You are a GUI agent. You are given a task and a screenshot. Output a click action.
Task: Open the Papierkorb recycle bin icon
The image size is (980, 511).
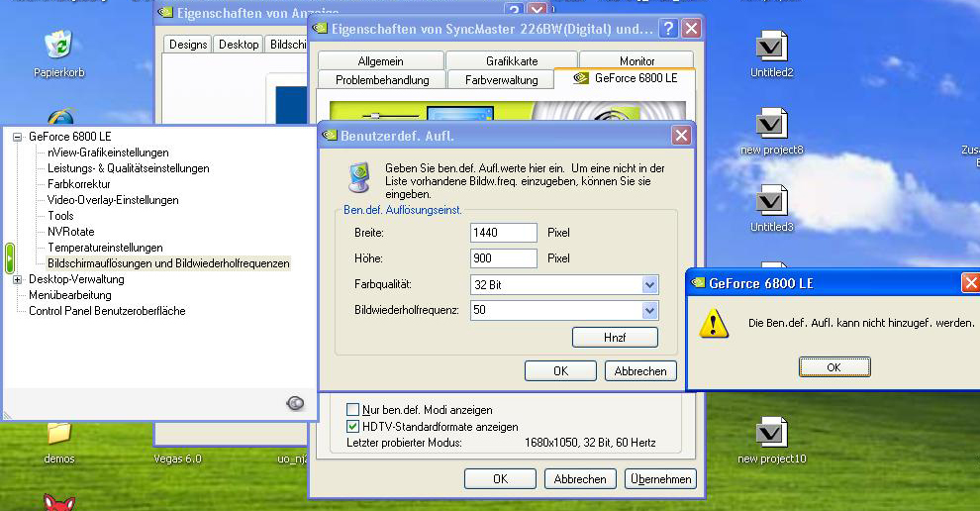(x=58, y=46)
